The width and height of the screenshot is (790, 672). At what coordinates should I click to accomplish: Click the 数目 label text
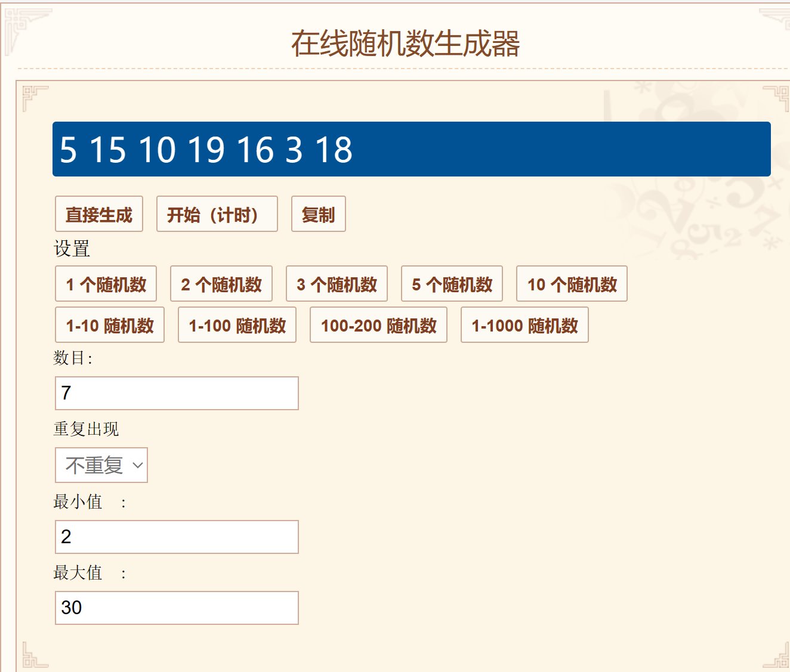click(73, 358)
